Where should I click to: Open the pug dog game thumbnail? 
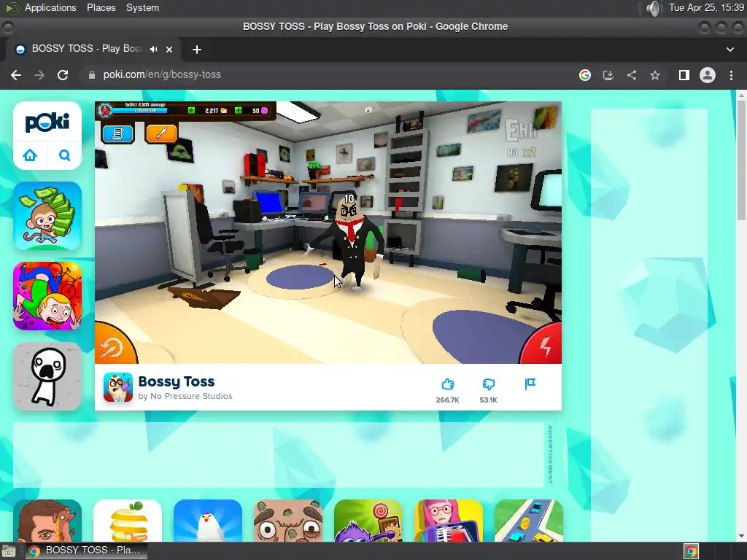[x=288, y=521]
